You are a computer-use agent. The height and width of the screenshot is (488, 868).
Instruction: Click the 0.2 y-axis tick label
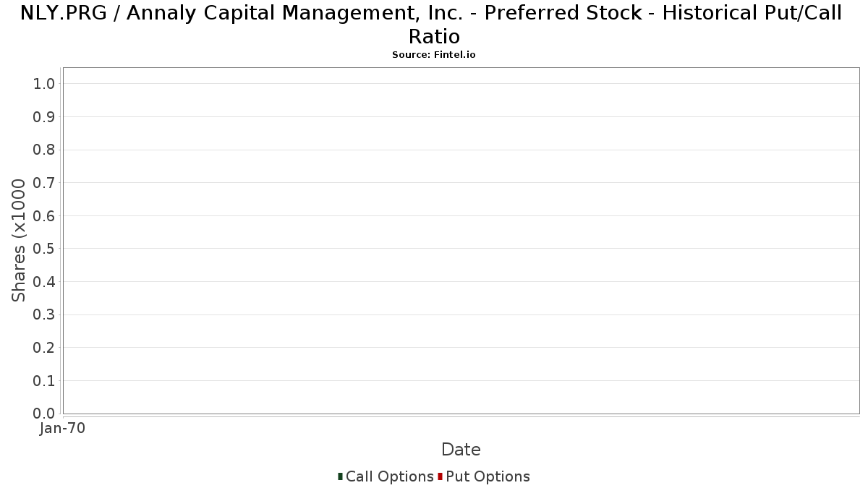point(44,348)
